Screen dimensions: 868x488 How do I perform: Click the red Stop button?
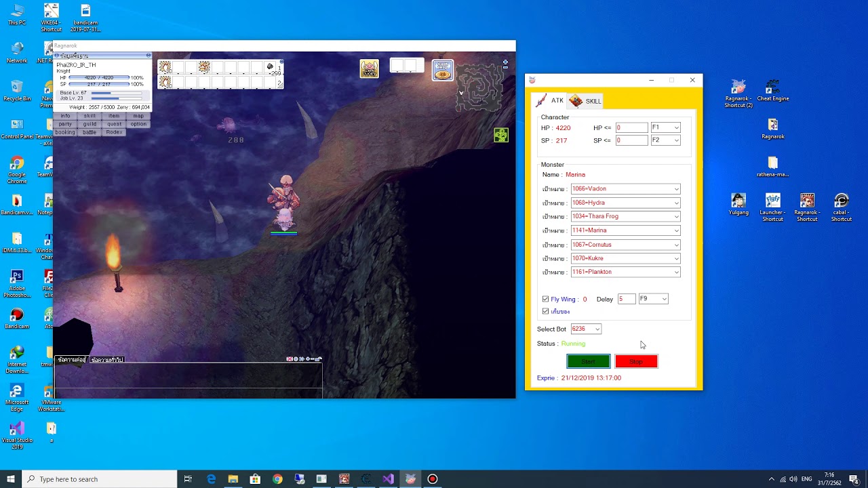click(636, 361)
